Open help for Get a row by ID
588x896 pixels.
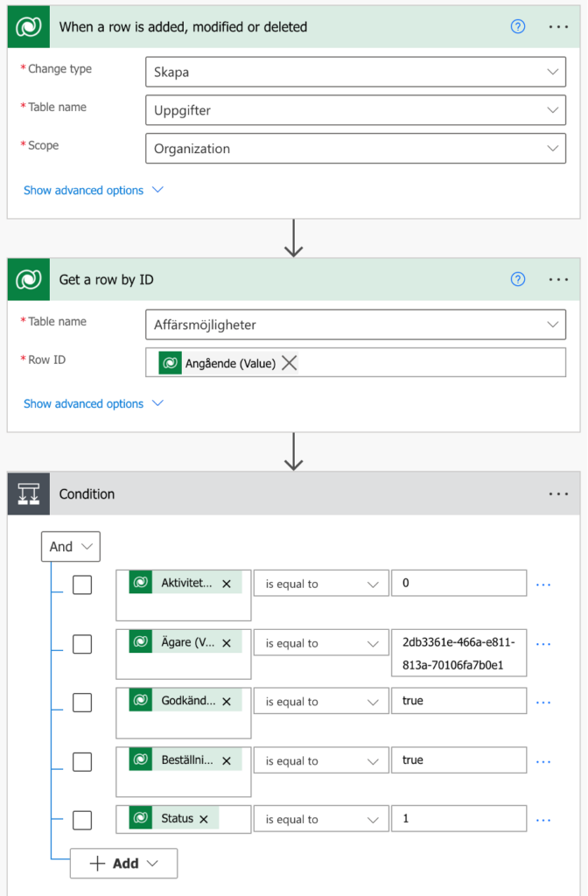coord(518,279)
